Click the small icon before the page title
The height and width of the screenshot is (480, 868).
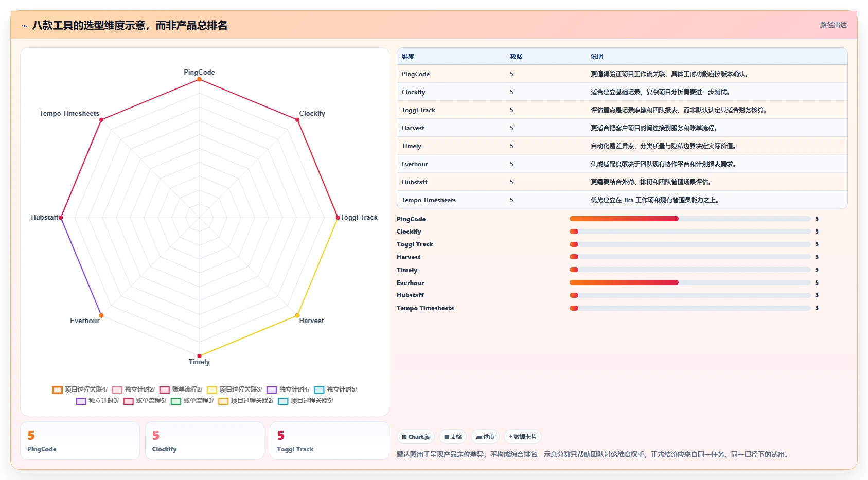(x=24, y=26)
